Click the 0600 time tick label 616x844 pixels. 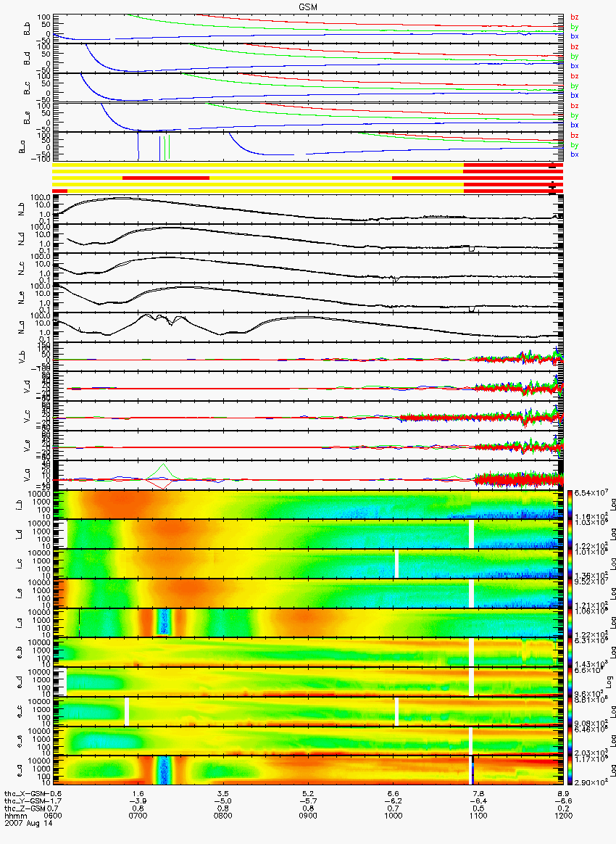tap(52, 816)
